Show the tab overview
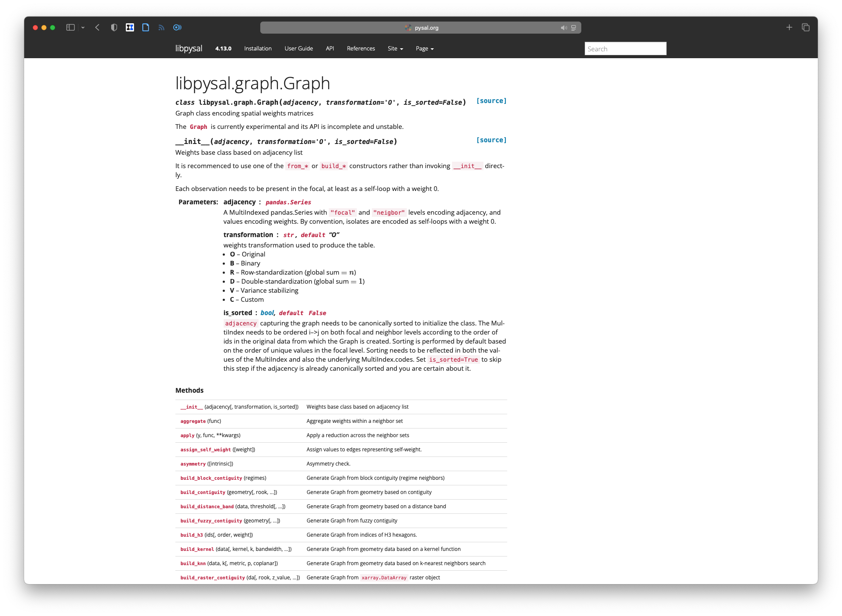The height and width of the screenshot is (616, 842). (805, 28)
